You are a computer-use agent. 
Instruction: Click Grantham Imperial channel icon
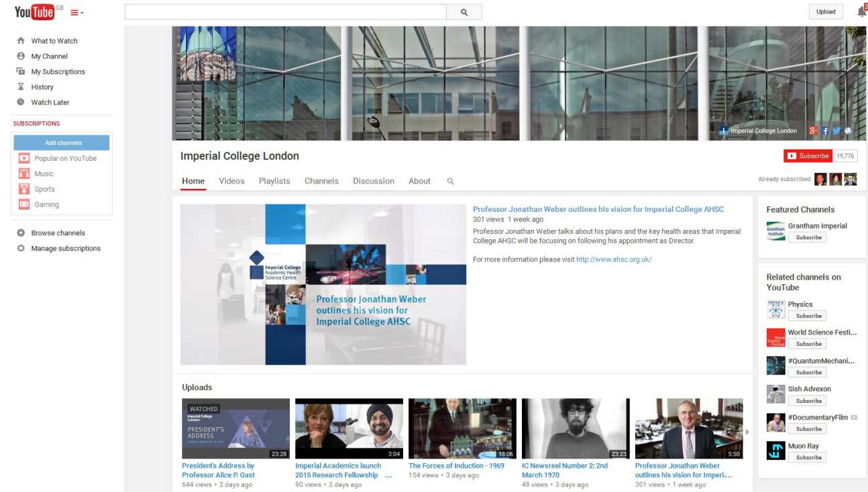(x=775, y=231)
